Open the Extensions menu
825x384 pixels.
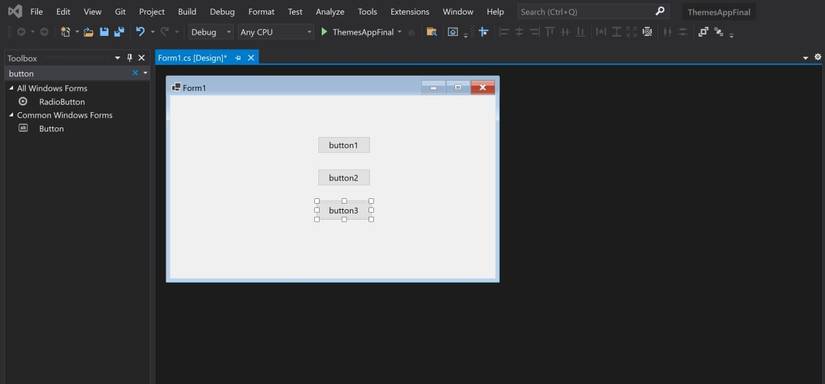tap(410, 12)
